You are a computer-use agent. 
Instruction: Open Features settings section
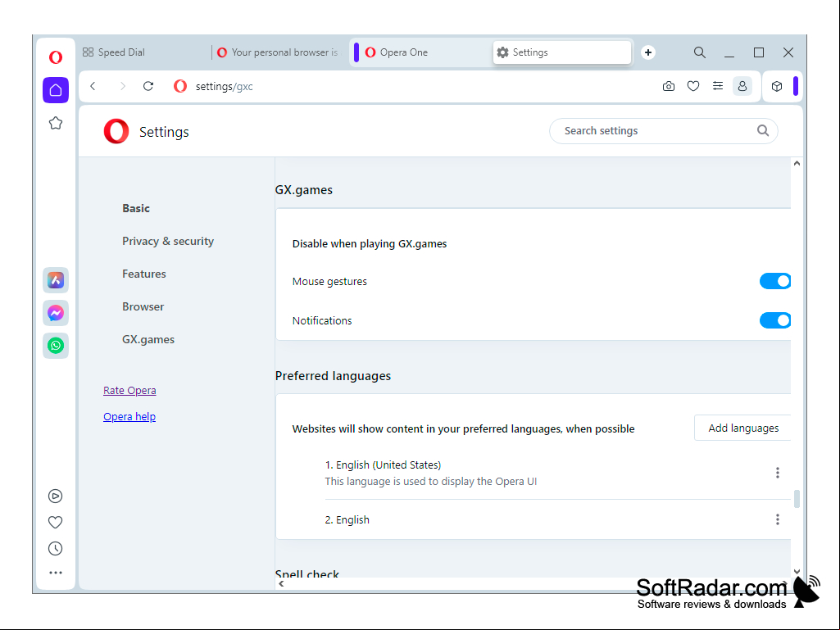pyautogui.click(x=144, y=274)
